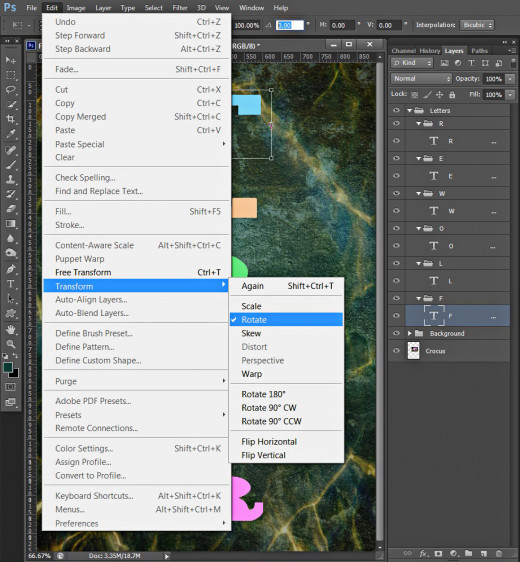Image resolution: width=520 pixels, height=562 pixels.
Task: Open Keyboard Shortcuts...
Action: tap(136, 496)
